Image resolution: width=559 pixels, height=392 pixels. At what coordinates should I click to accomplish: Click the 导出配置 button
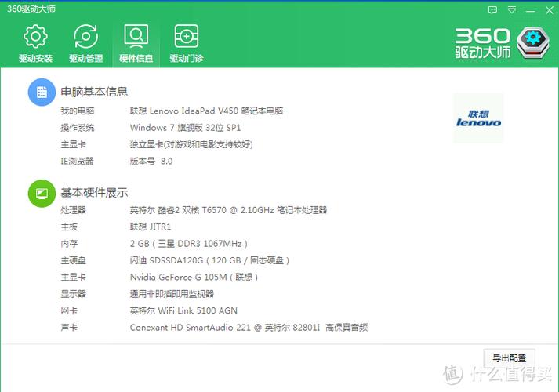tap(509, 358)
